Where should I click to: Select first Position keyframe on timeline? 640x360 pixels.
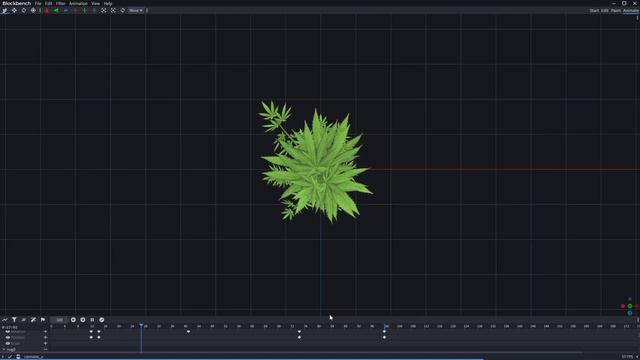coord(91,337)
